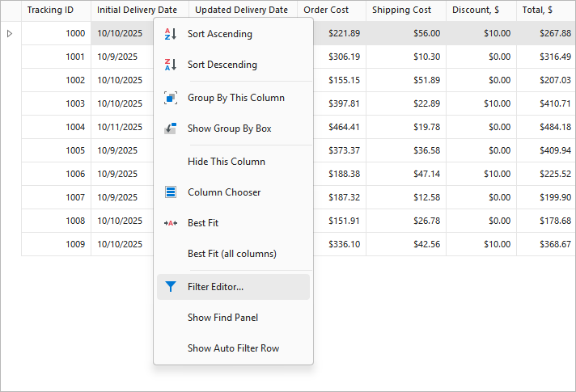Choose Sort Descending from context menu
This screenshot has height=392, width=576.
pyautogui.click(x=233, y=65)
